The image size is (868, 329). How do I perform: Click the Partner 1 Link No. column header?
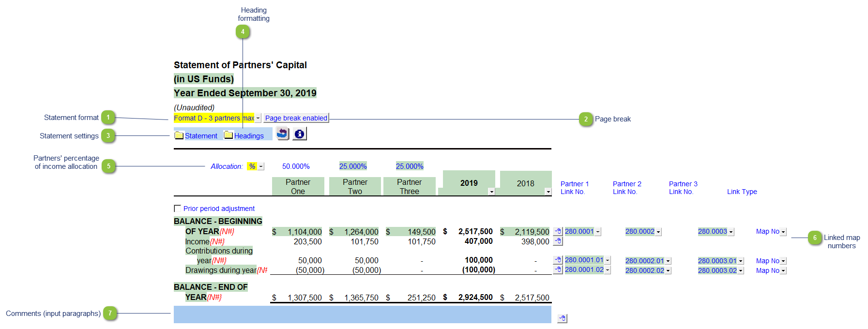click(575, 188)
